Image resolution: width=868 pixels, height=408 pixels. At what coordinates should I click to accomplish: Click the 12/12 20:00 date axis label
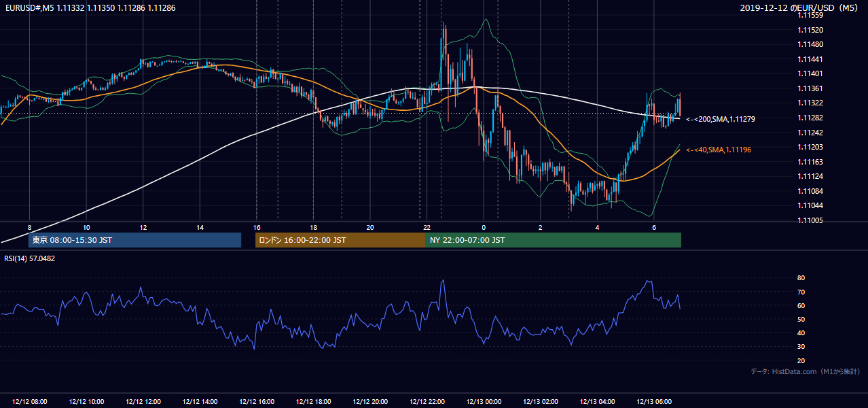(x=370, y=402)
